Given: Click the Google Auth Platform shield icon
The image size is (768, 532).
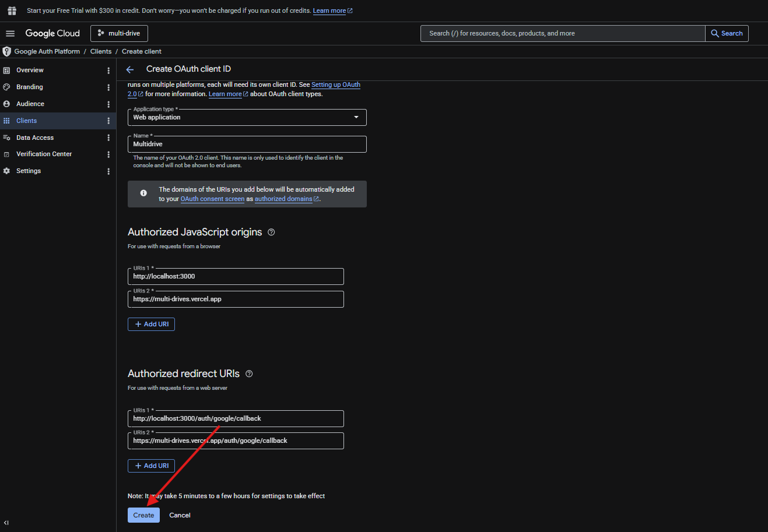Looking at the screenshot, I should click(7, 51).
